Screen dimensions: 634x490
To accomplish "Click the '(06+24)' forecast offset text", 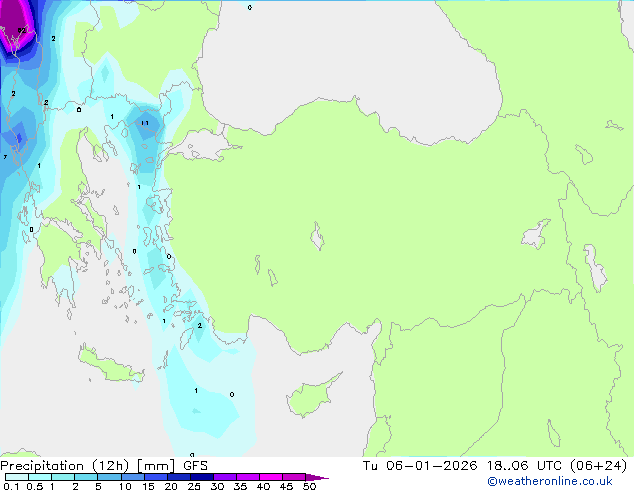I will point(599,466).
